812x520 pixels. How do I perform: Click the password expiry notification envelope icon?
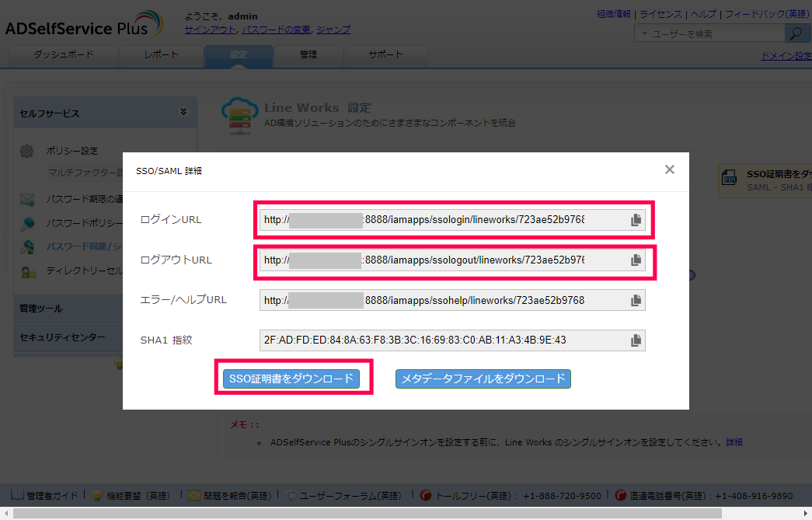[x=27, y=200]
